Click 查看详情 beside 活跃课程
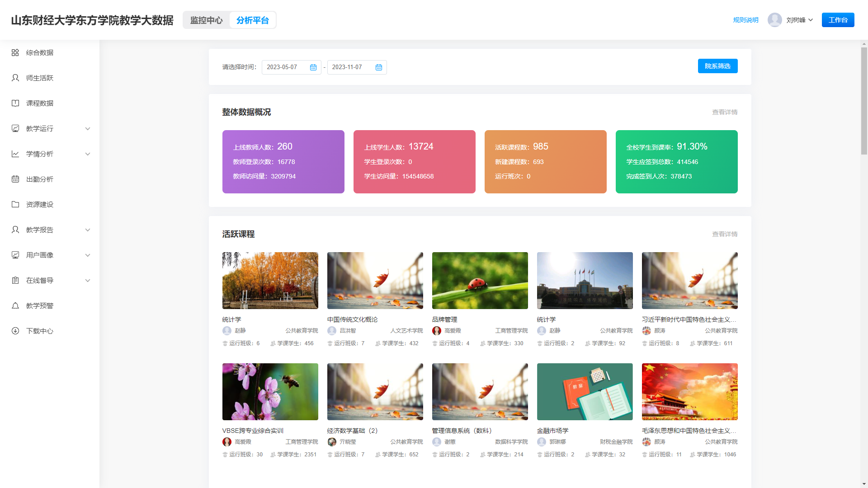The height and width of the screenshot is (488, 868). point(725,234)
